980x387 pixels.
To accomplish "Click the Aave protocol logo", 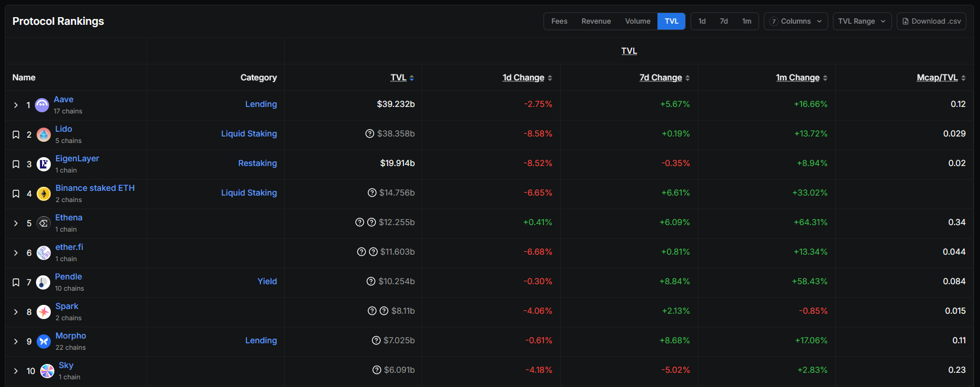I will [42, 105].
